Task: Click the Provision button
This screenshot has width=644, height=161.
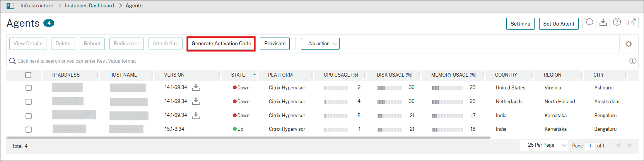Action: tap(275, 44)
